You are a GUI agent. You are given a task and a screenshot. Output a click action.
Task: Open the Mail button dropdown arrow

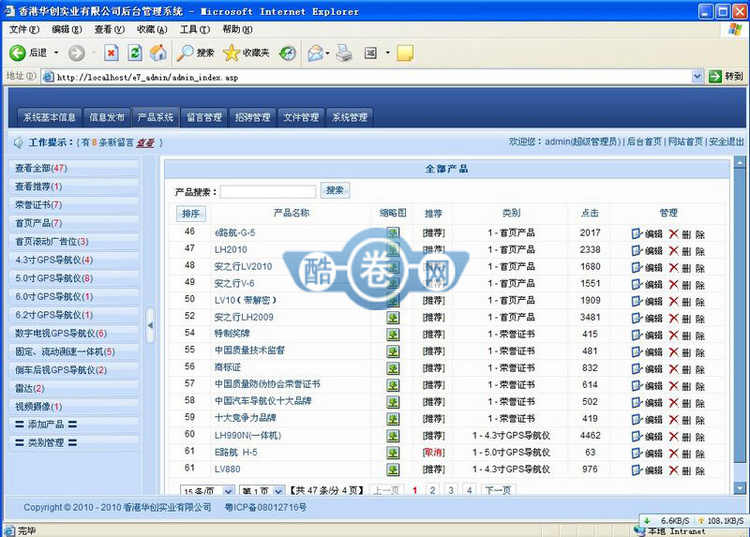point(328,53)
